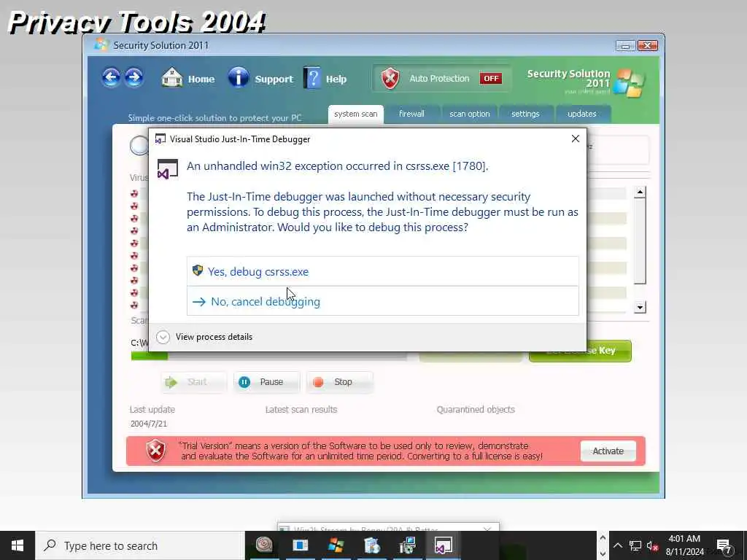The image size is (747, 560).
Task: Click the UAC shield icon beside Yes option
Action: (x=198, y=271)
